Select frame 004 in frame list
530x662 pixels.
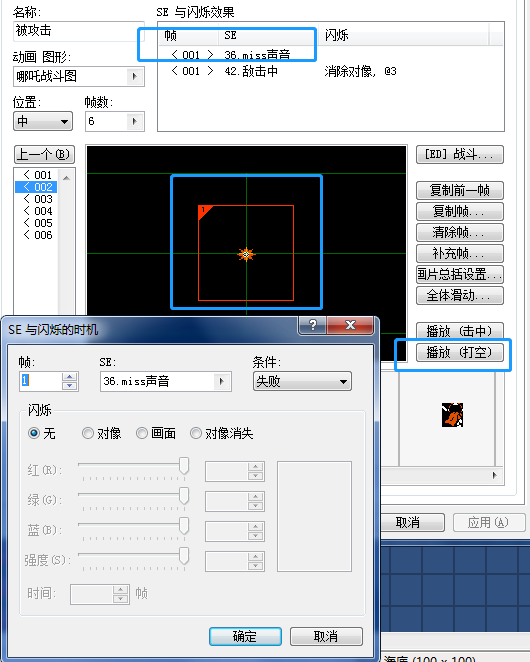38,211
